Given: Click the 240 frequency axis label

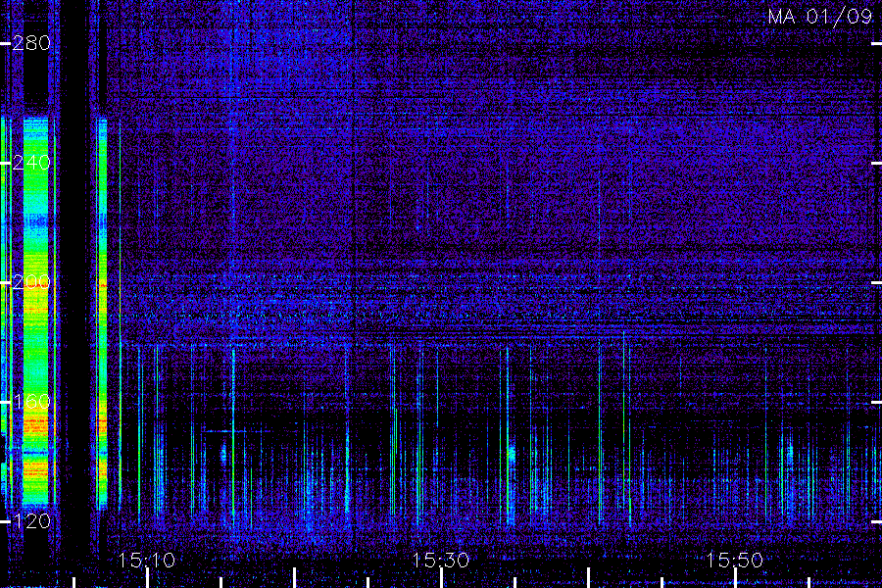Looking at the screenshot, I should [31, 163].
